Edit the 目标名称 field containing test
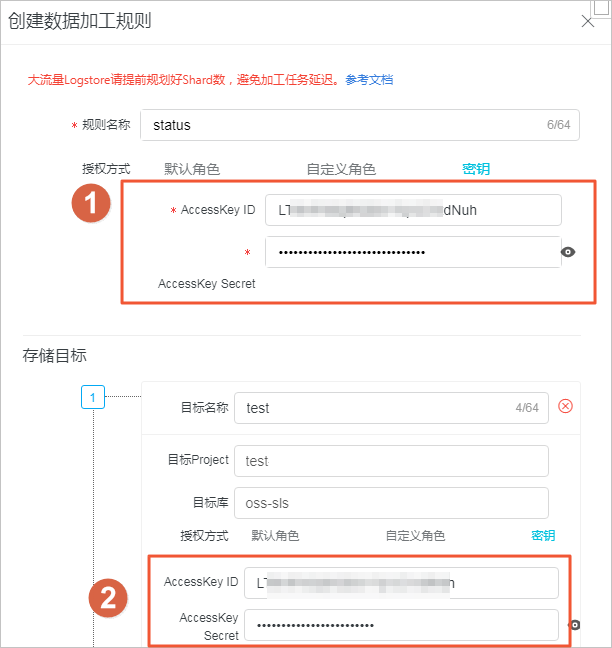The height and width of the screenshot is (648, 612). [x=391, y=408]
